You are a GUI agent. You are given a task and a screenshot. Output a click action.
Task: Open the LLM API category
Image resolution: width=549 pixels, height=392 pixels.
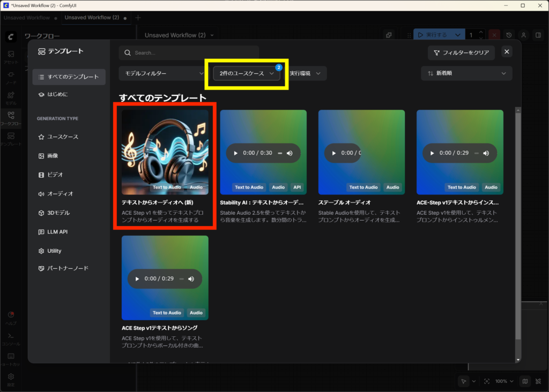57,232
